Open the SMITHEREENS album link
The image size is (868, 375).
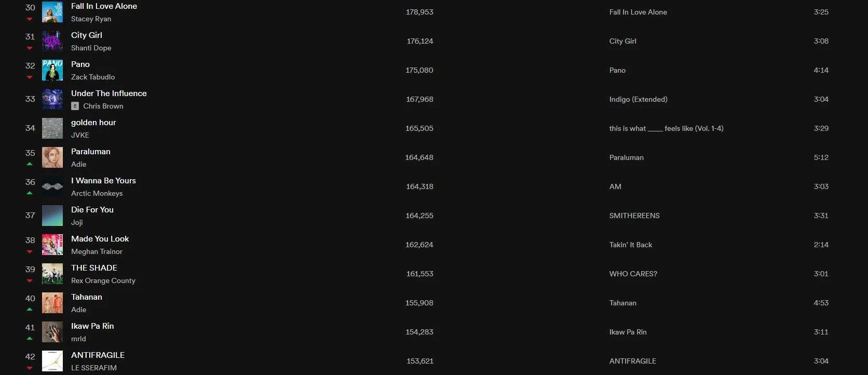[634, 216]
